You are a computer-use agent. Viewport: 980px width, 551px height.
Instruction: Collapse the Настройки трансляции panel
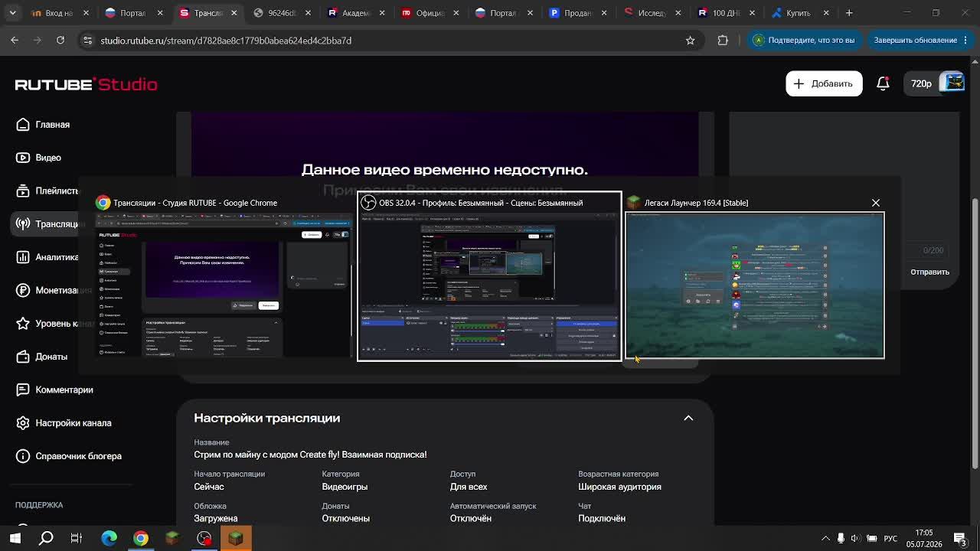click(688, 418)
